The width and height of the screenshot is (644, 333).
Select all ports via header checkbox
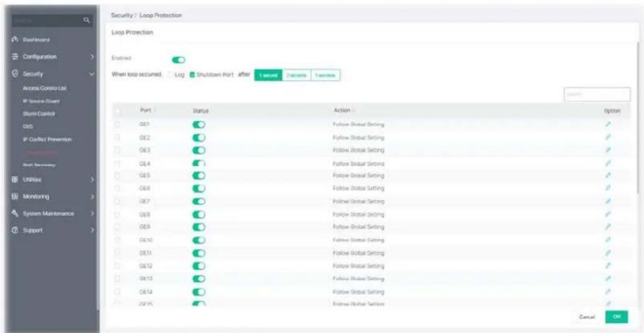(x=118, y=111)
